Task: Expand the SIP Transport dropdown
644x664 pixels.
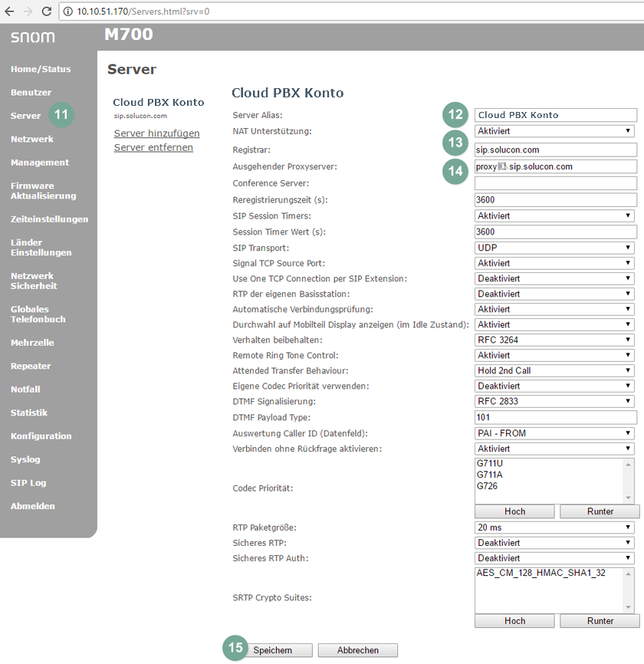Action: (555, 248)
